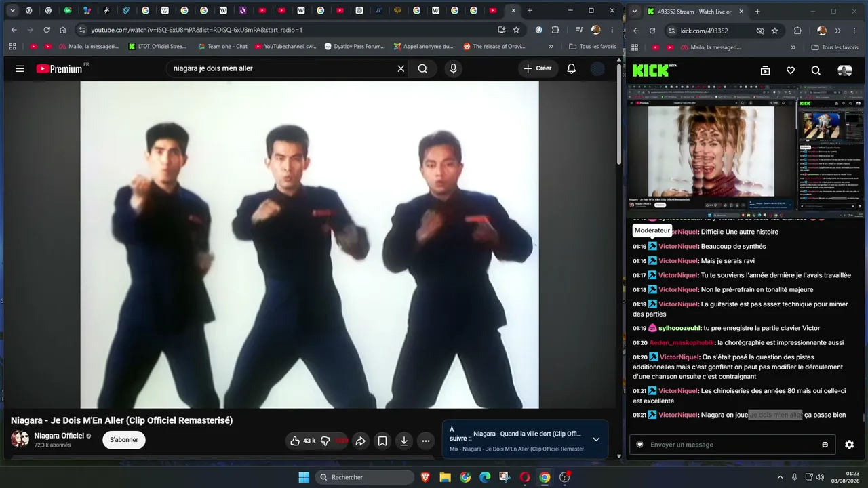Click the taskbar Rechercher search box
Viewport: 868px width, 488px height.
(366, 477)
